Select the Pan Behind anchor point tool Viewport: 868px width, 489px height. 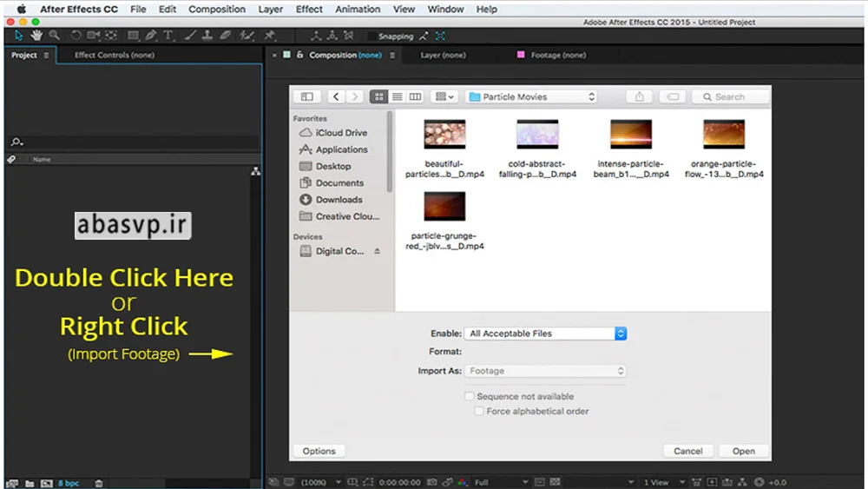tap(111, 36)
